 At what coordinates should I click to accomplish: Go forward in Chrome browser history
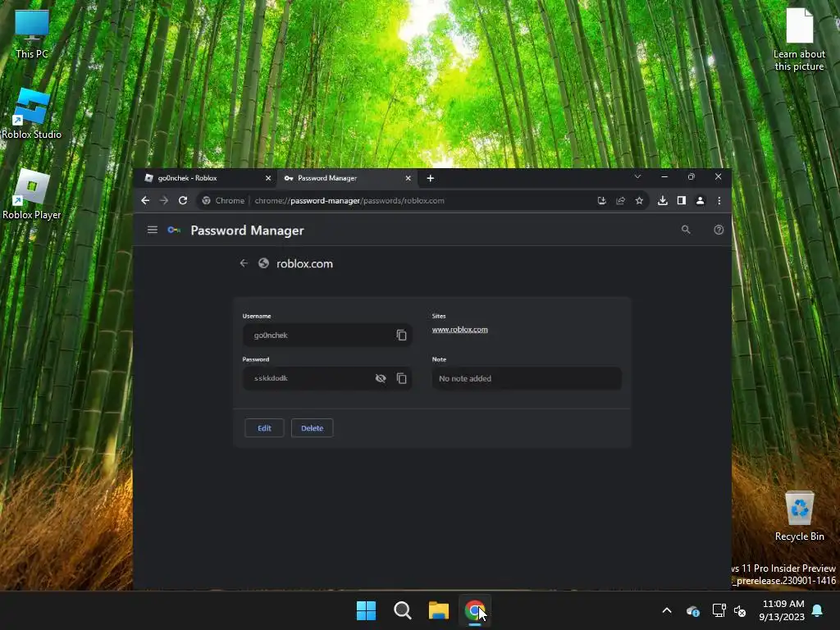click(164, 200)
